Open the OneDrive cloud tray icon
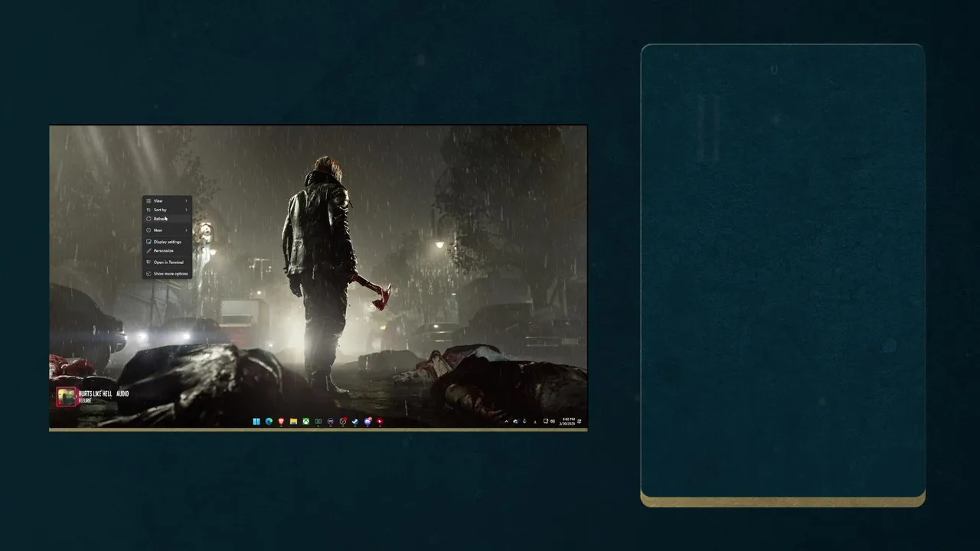The height and width of the screenshot is (551, 980). pyautogui.click(x=515, y=422)
